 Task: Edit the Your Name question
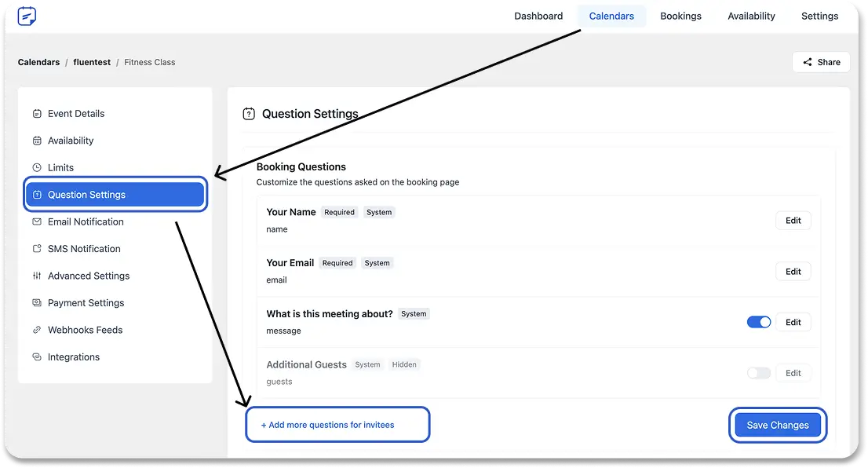793,221
